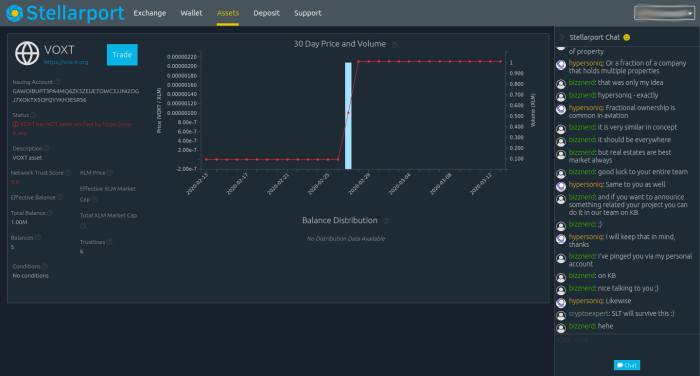This screenshot has height=376, width=700.
Task: Open the Issuing Account help icon
Action: pyautogui.click(x=57, y=82)
